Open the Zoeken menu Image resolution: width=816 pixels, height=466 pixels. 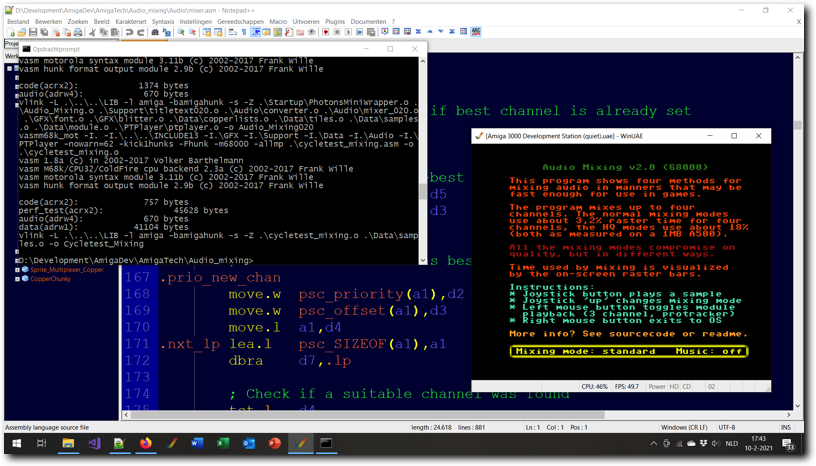point(78,21)
